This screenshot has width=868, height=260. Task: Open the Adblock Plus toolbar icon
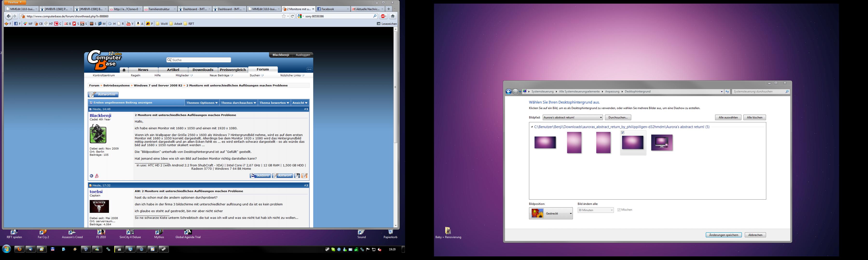point(383,16)
